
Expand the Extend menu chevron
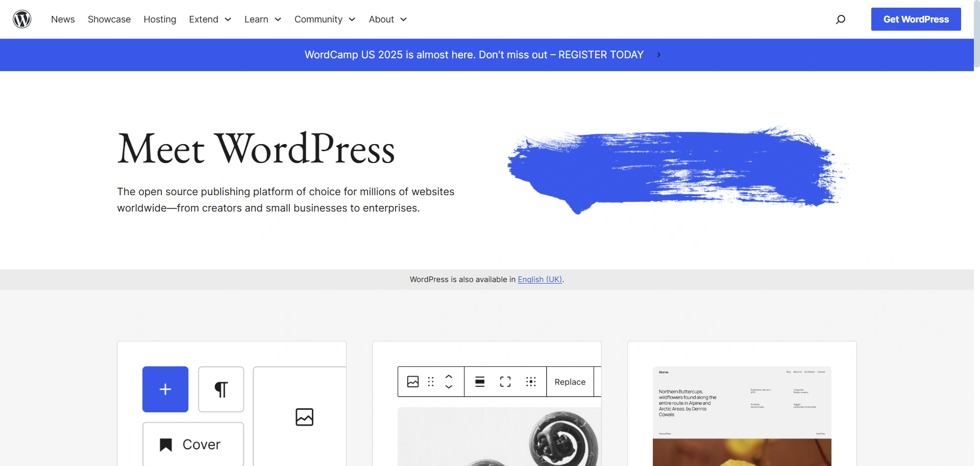(x=228, y=19)
